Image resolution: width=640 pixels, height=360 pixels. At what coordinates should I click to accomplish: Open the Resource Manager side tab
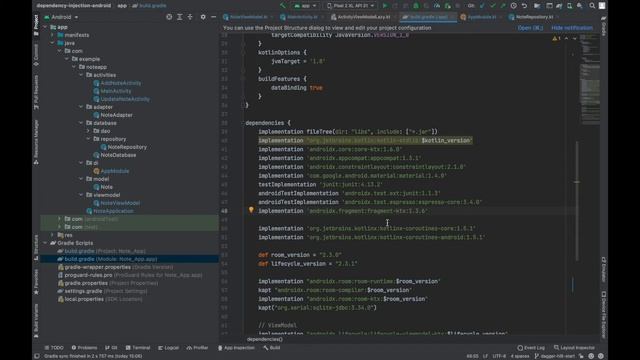pyautogui.click(x=36, y=142)
